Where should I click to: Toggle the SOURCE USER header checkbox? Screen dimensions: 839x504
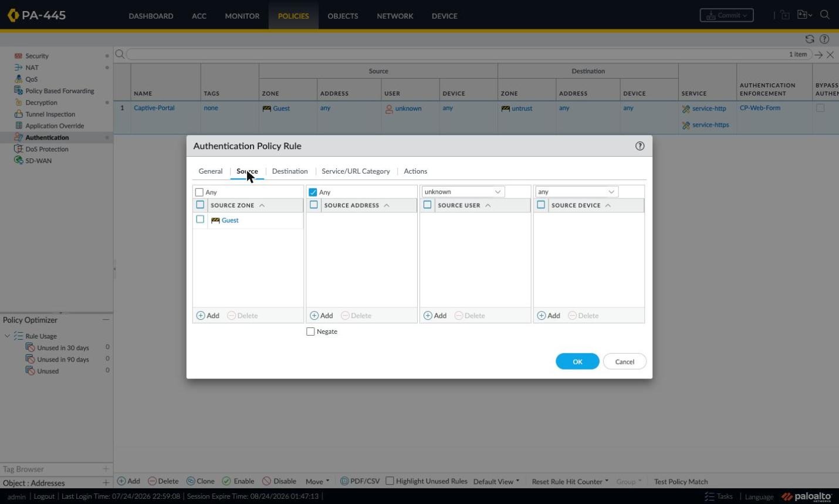[x=427, y=205]
